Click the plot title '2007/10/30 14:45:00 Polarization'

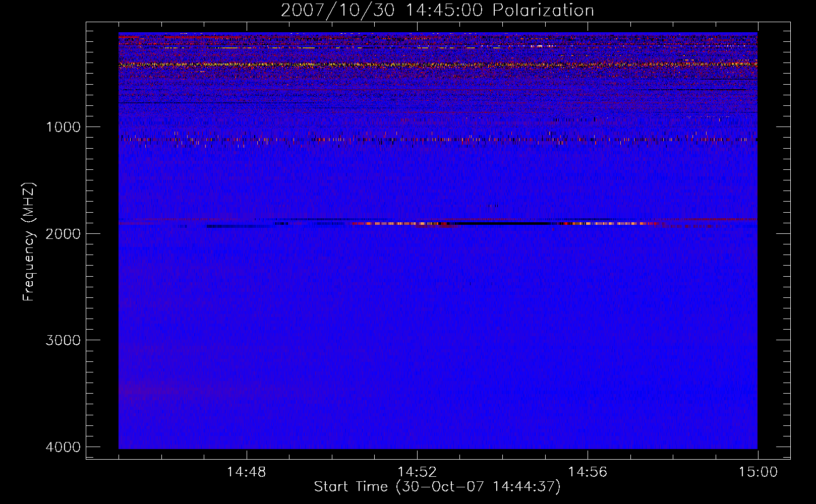tap(437, 10)
